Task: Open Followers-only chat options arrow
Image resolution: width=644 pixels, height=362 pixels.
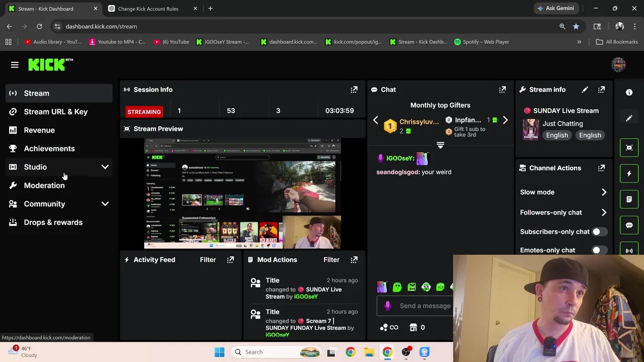Action: (x=604, y=212)
